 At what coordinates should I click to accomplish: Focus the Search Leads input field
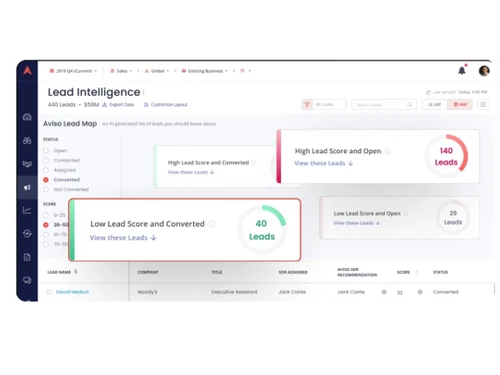(384, 105)
